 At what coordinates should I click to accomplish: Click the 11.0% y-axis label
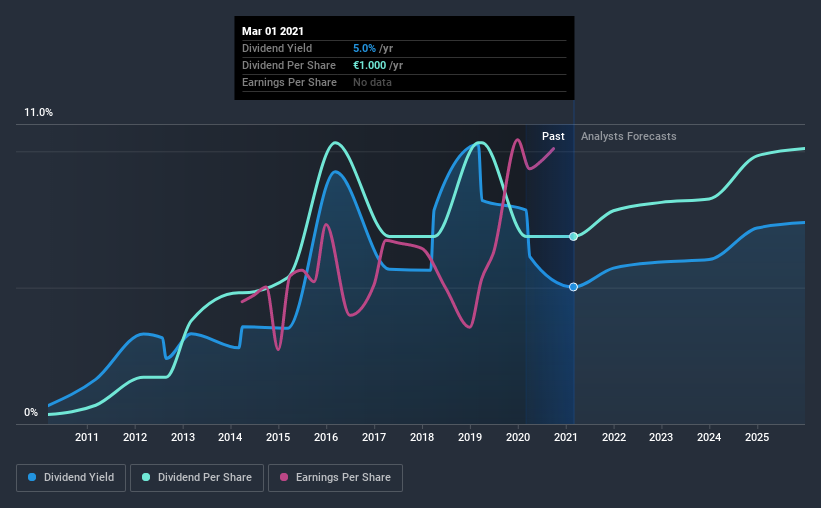coord(38,113)
